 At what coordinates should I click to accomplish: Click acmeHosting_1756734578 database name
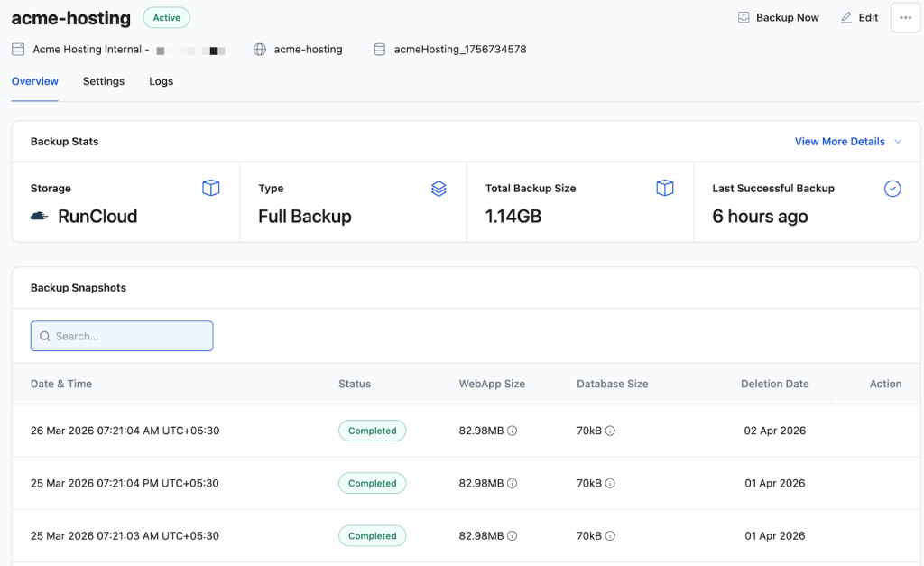tap(460, 50)
